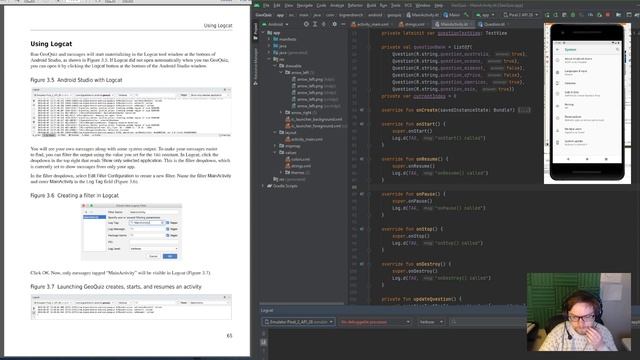Click the expand all icon in project panel
The image size is (640, 360).
[315, 24]
